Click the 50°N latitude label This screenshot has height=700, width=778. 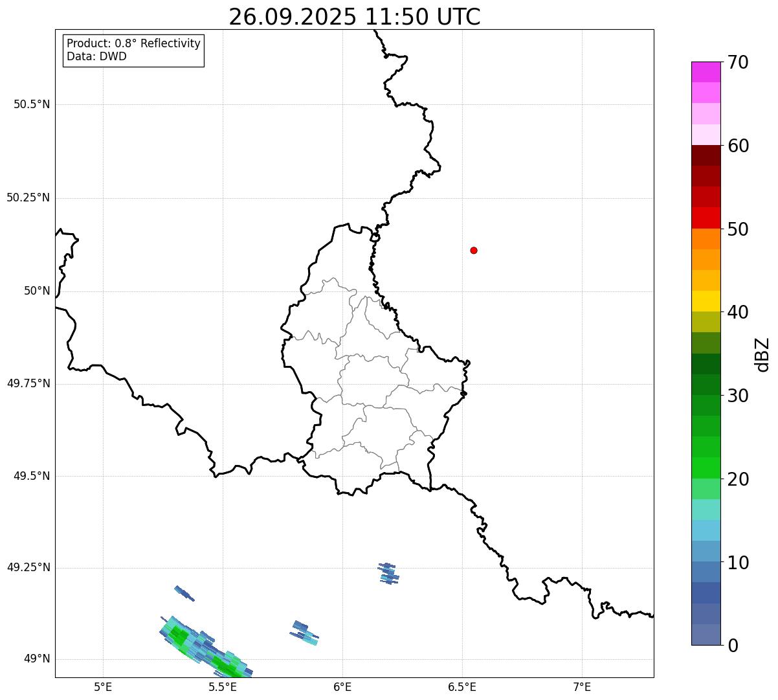click(37, 291)
